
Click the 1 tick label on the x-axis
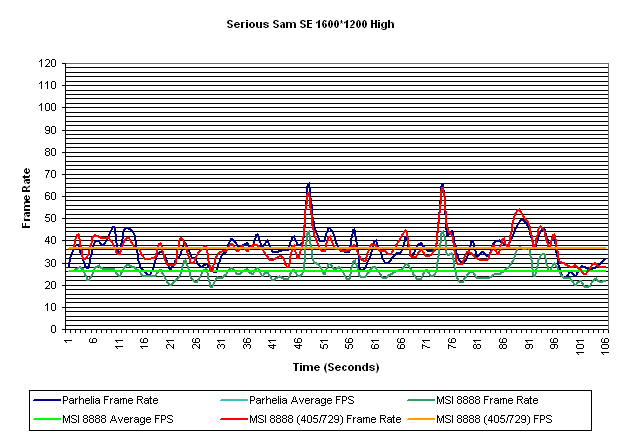[x=67, y=341]
